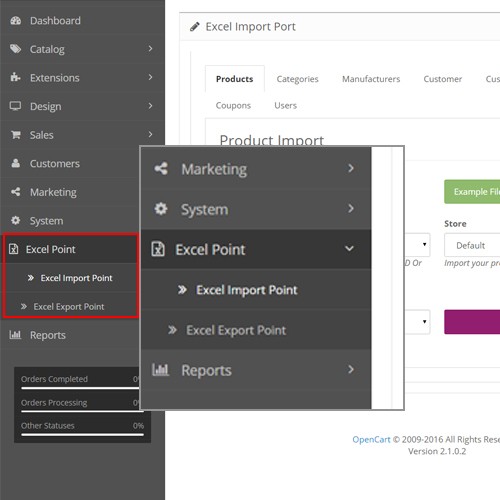Viewport: 500px width, 500px height.
Task: Expand Reports chevron in zoomed panel
Action: pyautogui.click(x=351, y=369)
